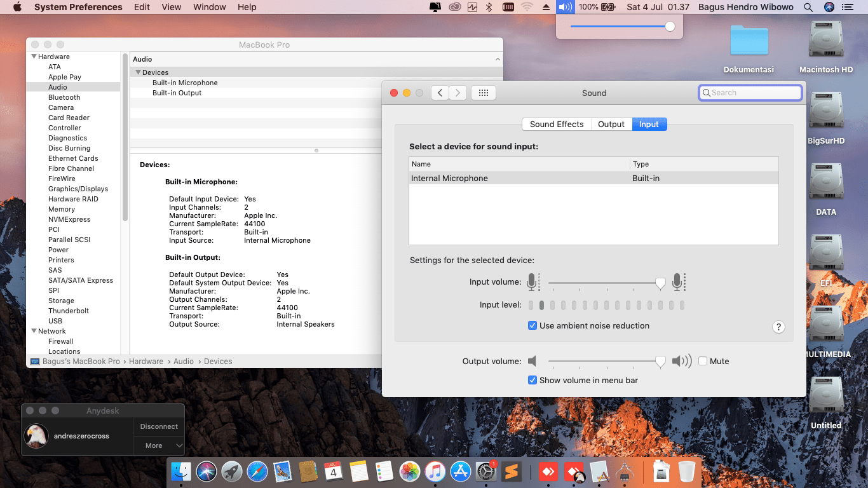Open Sublime Text from the Dock
The width and height of the screenshot is (868, 488).
click(x=511, y=471)
